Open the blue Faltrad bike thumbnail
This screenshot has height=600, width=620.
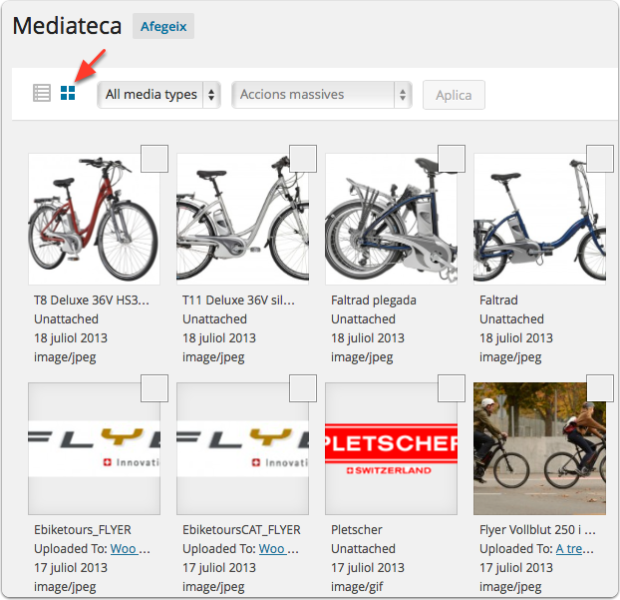tap(539, 219)
